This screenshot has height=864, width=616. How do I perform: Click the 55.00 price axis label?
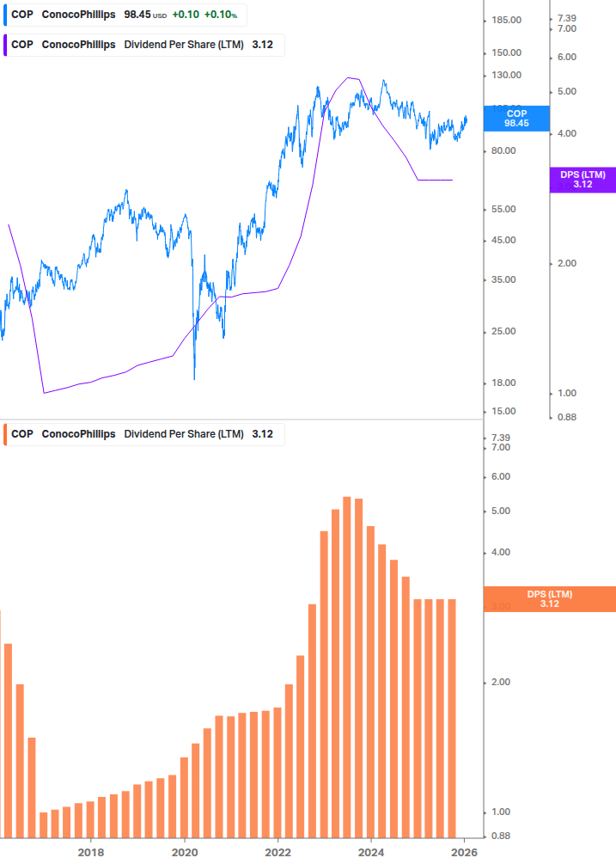(503, 210)
